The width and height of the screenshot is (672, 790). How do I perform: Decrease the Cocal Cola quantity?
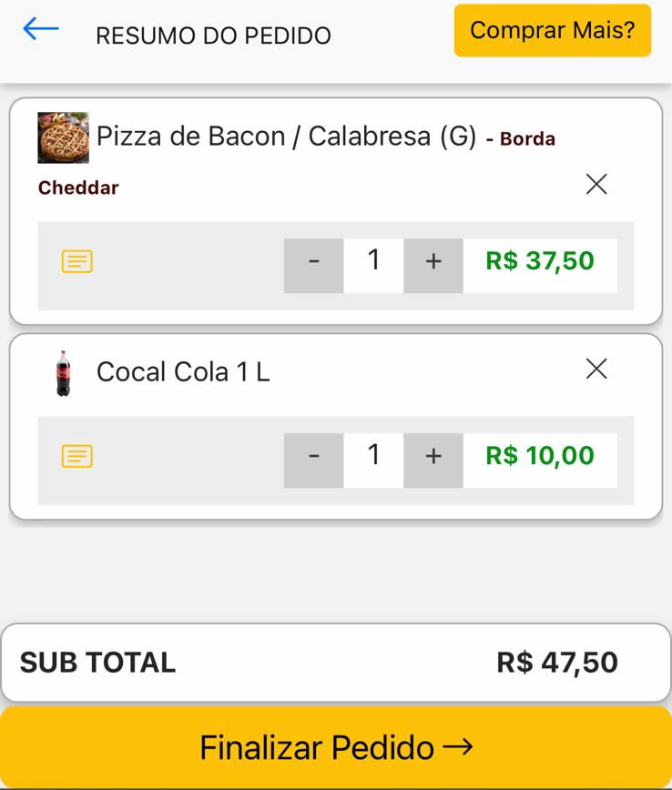313,461
